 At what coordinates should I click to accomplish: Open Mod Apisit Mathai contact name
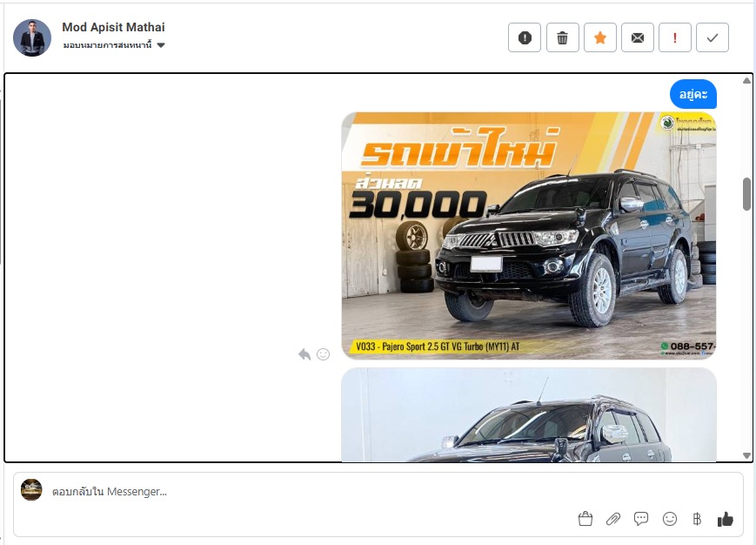(x=113, y=27)
